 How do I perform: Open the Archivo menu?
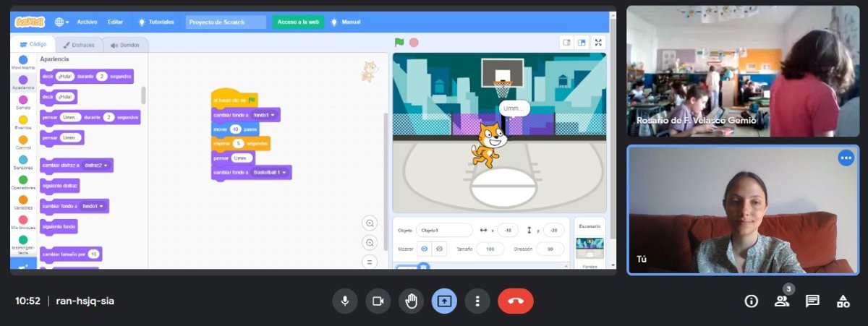[x=87, y=22]
